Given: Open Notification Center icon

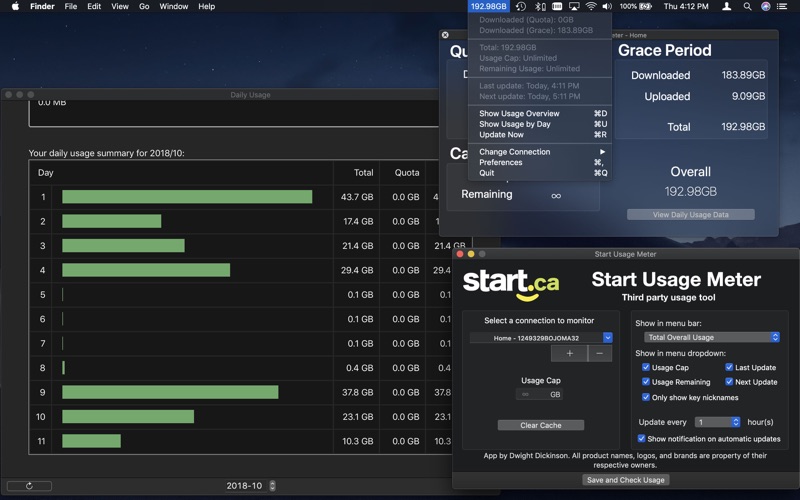Looking at the screenshot, I should 782,6.
